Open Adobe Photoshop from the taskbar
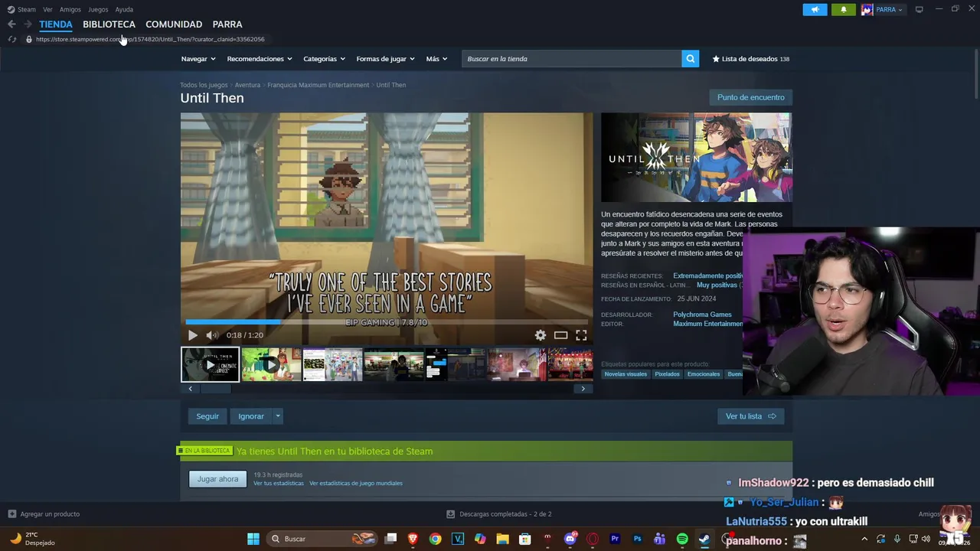Image resolution: width=980 pixels, height=551 pixels. [637, 539]
